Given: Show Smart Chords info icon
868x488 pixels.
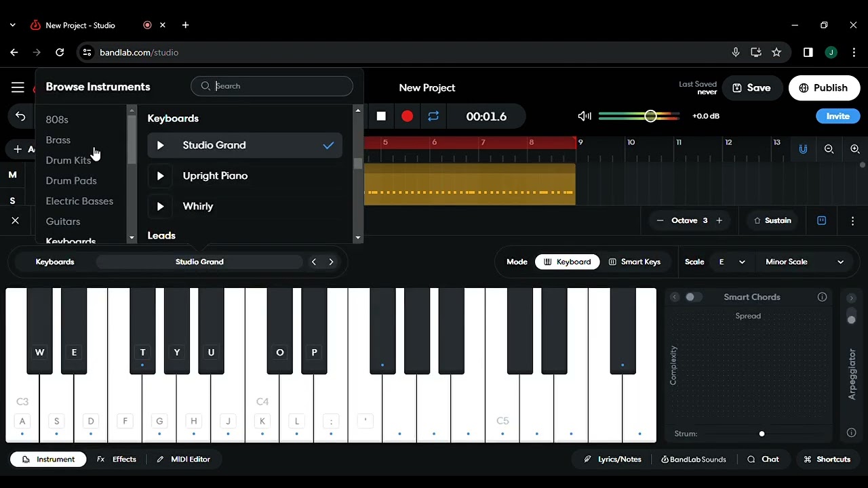Looking at the screenshot, I should 822,297.
